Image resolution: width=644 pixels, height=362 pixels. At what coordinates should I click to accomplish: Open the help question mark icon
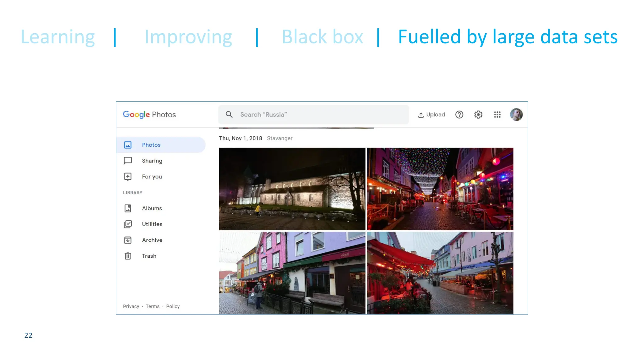pos(459,115)
